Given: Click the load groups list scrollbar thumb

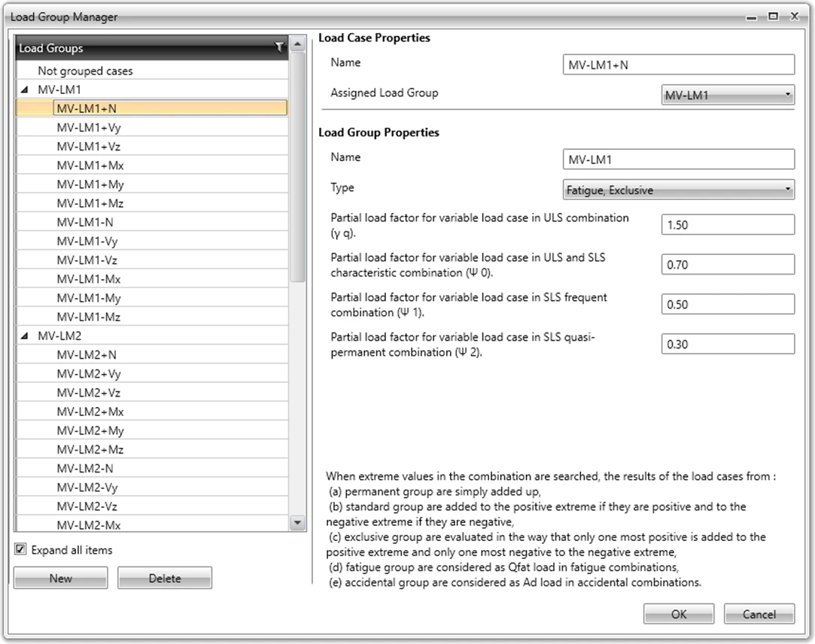Looking at the screenshot, I should (297, 167).
